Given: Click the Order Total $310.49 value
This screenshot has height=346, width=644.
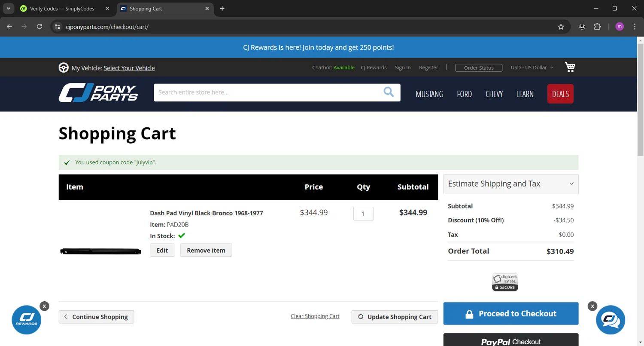Looking at the screenshot, I should click(560, 251).
